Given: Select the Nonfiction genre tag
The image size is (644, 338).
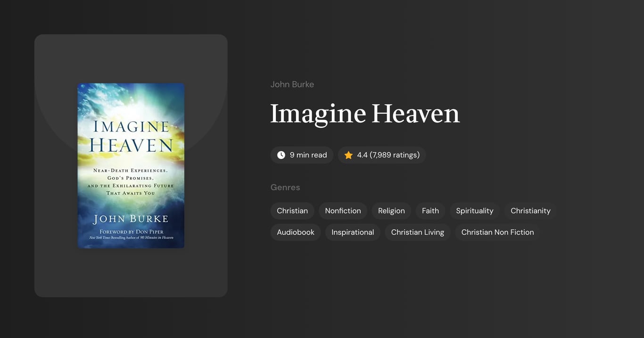Looking at the screenshot, I should point(343,211).
